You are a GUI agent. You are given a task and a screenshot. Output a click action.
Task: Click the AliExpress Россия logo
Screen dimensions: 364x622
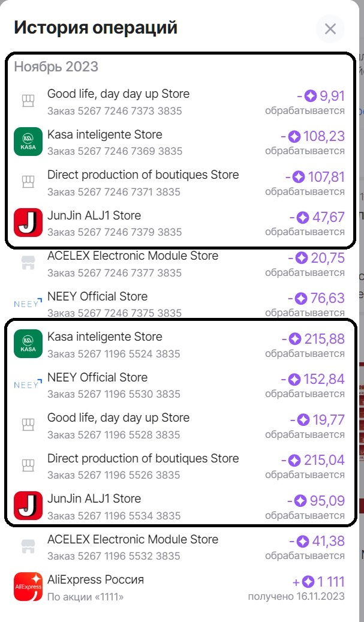(28, 587)
